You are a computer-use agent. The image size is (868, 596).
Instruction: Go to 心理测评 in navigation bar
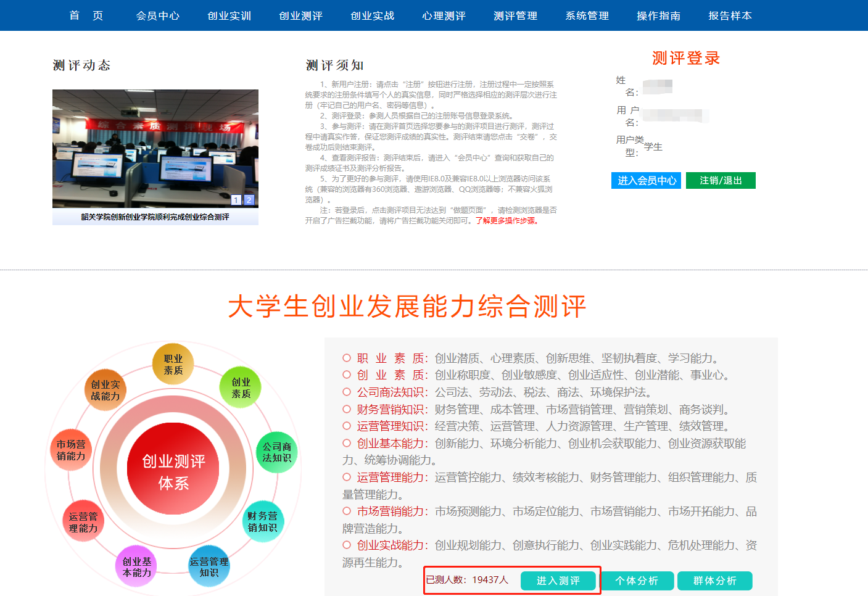[x=444, y=15]
